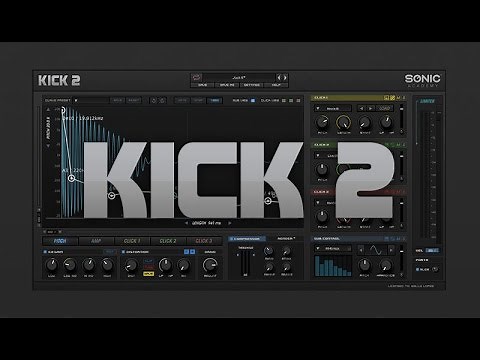
Task: Switch to the Click 3 tab
Action: coord(204,241)
